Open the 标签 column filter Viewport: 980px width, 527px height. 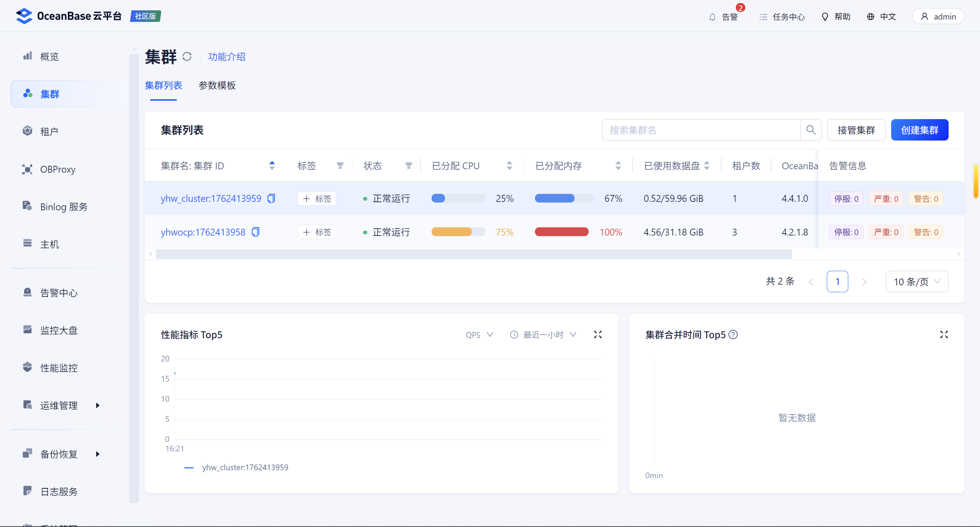click(340, 166)
